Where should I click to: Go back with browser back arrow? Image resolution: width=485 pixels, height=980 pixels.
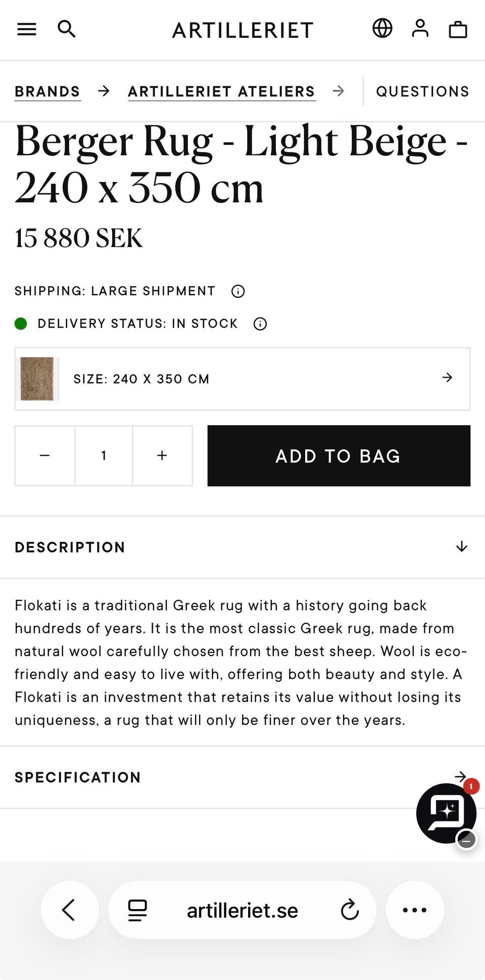(x=70, y=910)
